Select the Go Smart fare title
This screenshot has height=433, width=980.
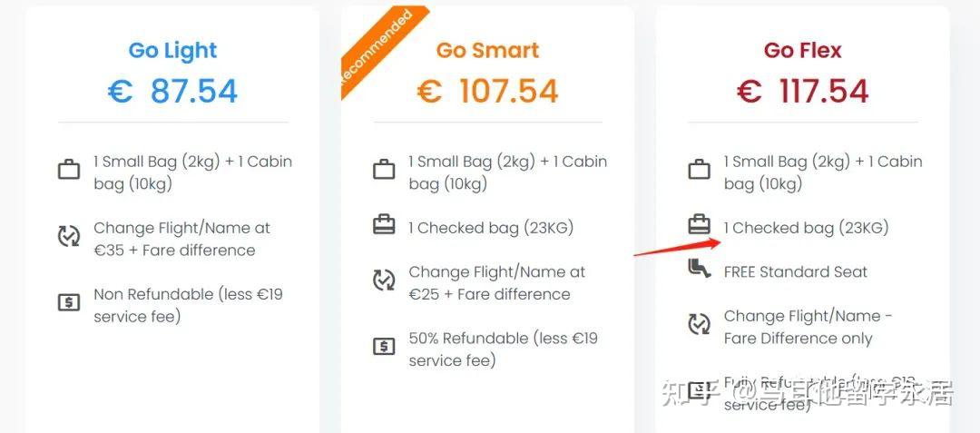point(487,50)
